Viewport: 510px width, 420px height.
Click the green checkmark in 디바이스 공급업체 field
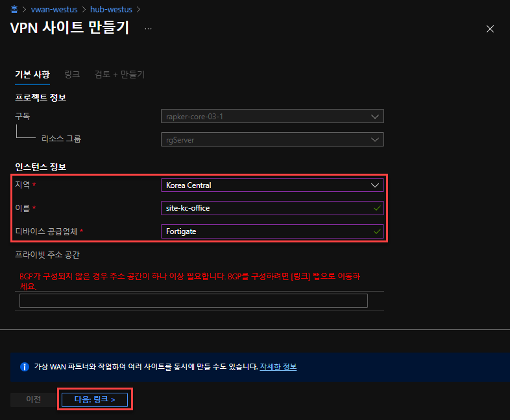click(x=377, y=231)
